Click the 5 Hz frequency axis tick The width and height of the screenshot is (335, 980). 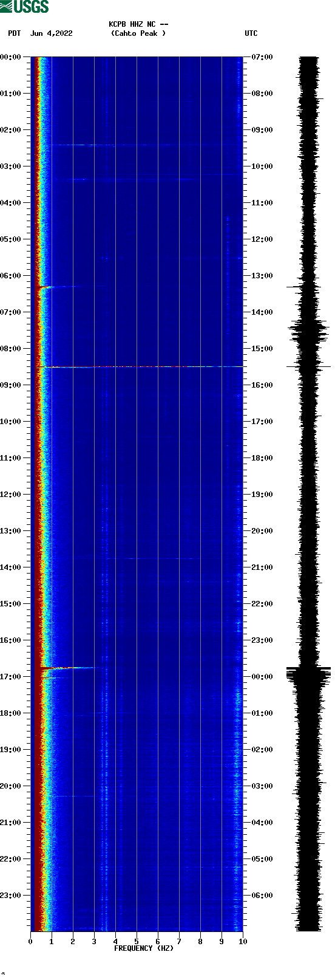click(137, 942)
